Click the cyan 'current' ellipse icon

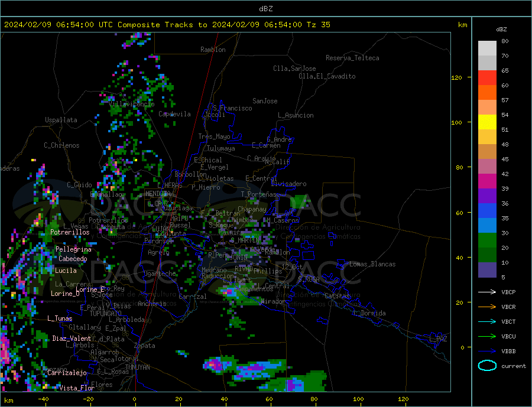coord(487,366)
